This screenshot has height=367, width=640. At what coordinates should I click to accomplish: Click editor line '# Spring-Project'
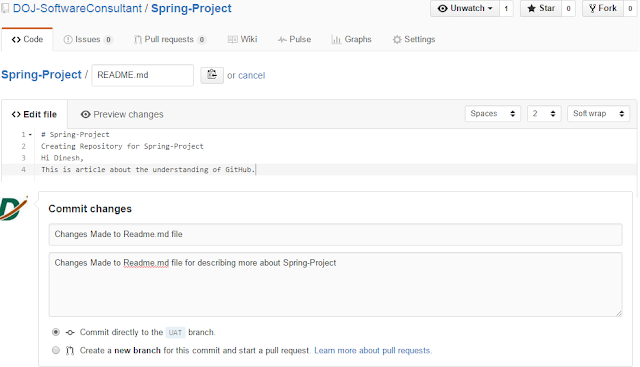point(75,134)
